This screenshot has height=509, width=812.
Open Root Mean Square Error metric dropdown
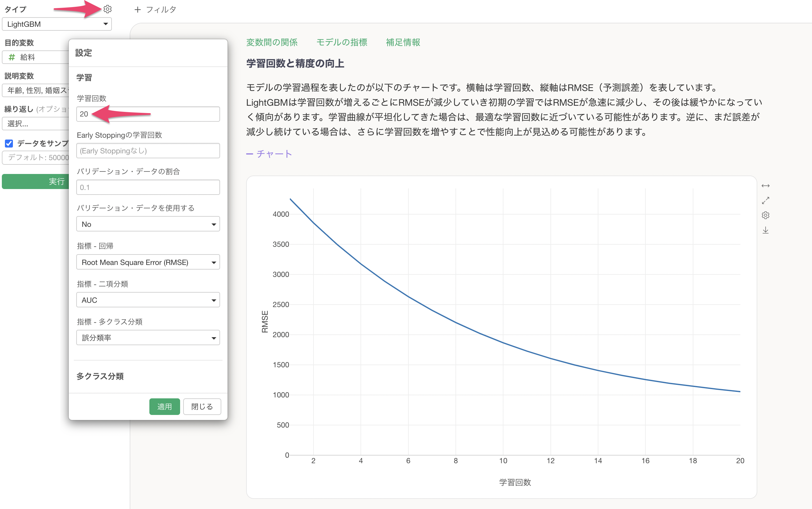click(148, 262)
